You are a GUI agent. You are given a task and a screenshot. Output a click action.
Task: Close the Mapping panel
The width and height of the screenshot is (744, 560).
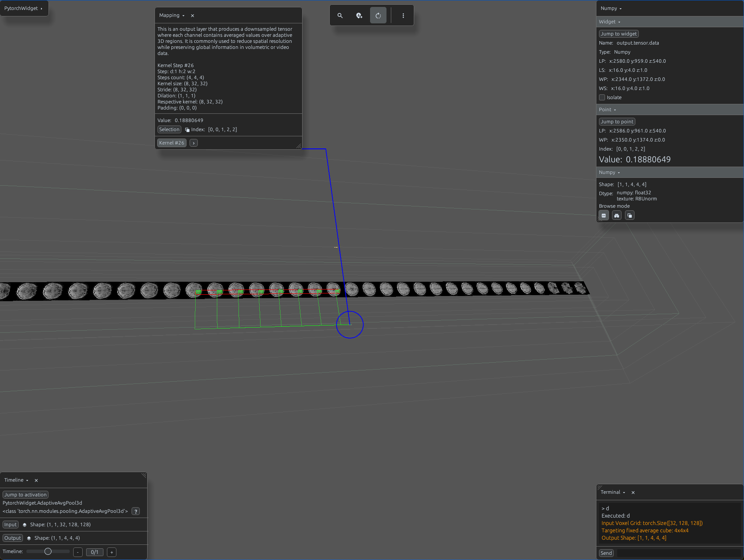(193, 16)
